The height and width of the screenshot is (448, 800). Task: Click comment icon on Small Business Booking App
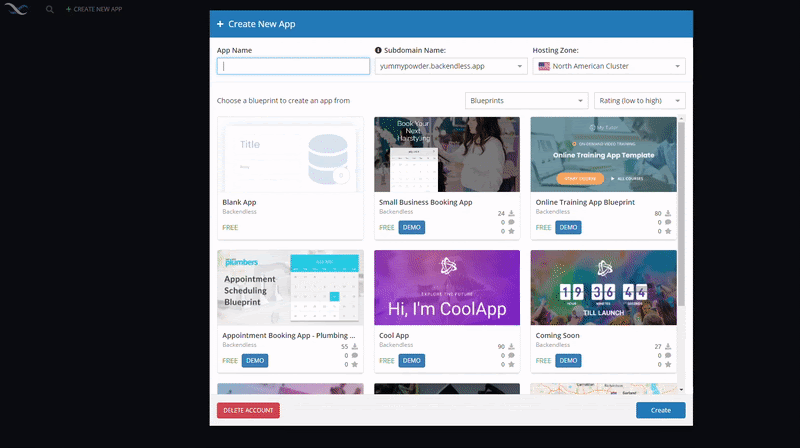(511, 222)
